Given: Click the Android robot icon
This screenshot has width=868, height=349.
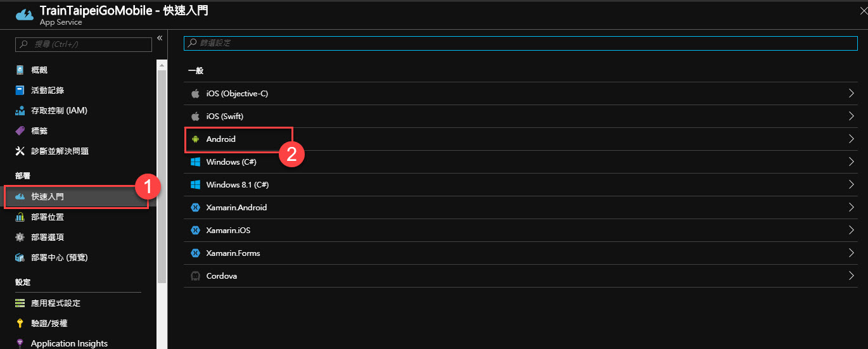Looking at the screenshot, I should point(195,139).
